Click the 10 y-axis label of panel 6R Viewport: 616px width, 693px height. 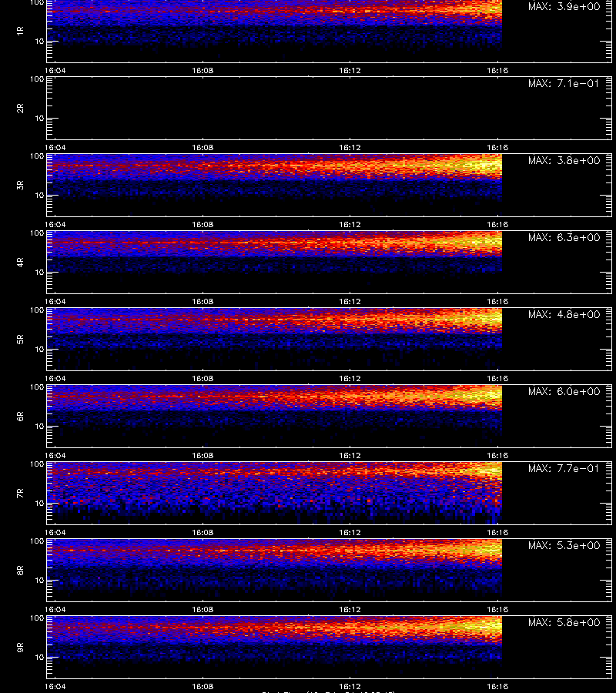pyautogui.click(x=39, y=426)
